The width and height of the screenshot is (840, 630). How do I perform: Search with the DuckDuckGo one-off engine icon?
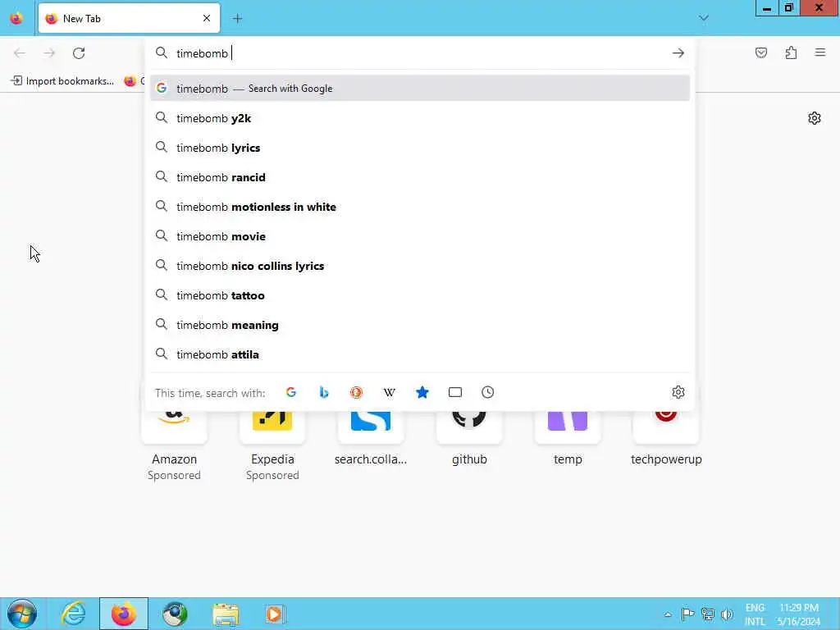(356, 392)
